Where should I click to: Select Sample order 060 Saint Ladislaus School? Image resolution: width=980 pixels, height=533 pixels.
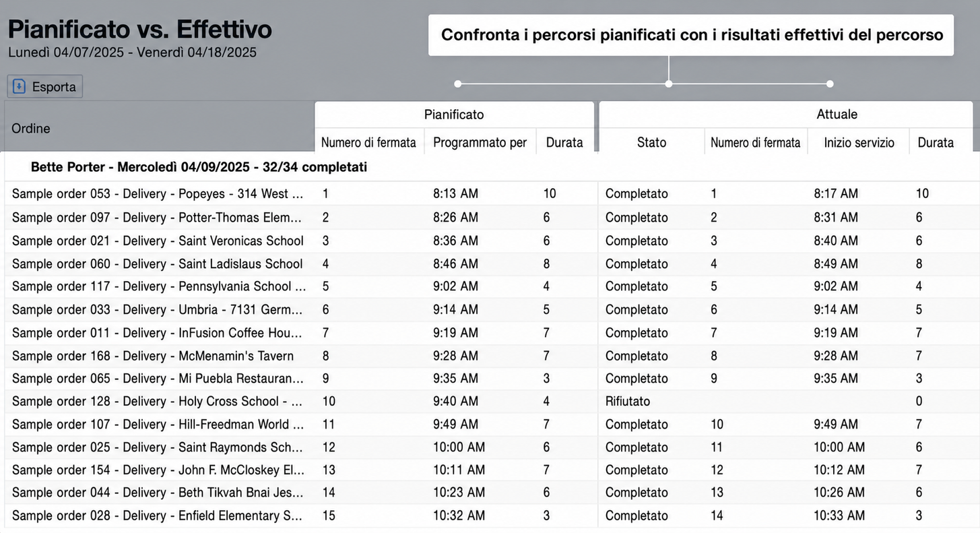157,263
